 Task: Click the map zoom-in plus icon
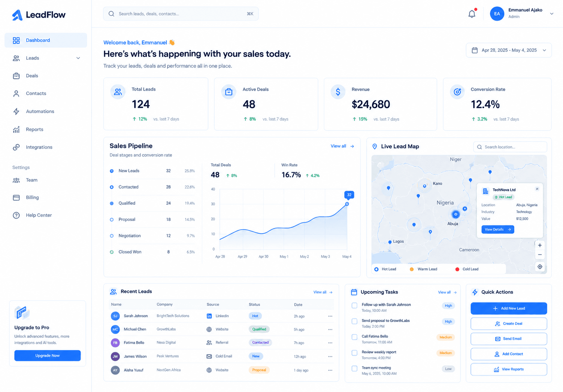pos(540,245)
